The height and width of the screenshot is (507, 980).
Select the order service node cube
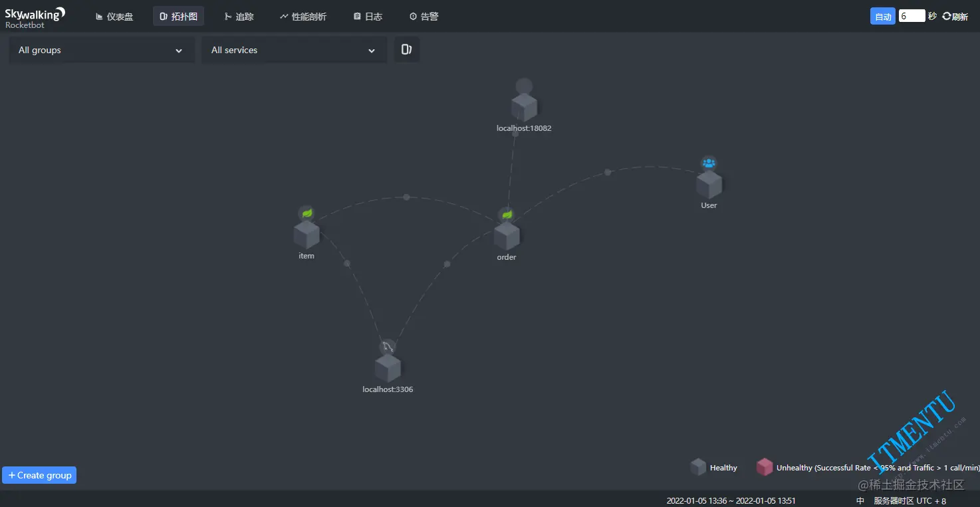(507, 236)
